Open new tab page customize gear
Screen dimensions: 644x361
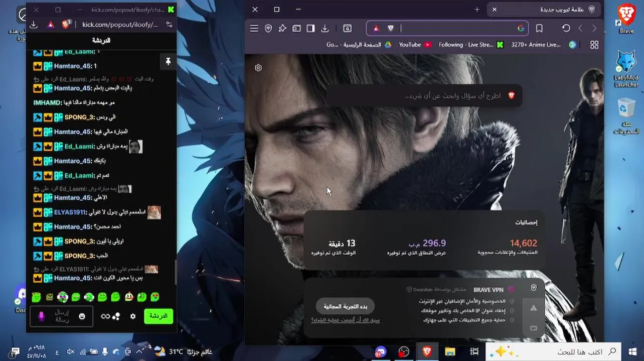point(258,68)
